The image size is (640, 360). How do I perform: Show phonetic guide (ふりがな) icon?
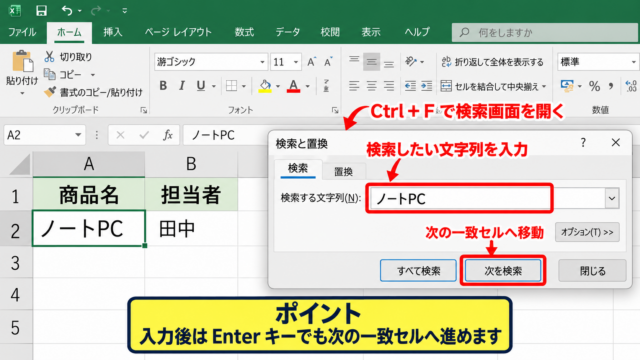tap(326, 86)
